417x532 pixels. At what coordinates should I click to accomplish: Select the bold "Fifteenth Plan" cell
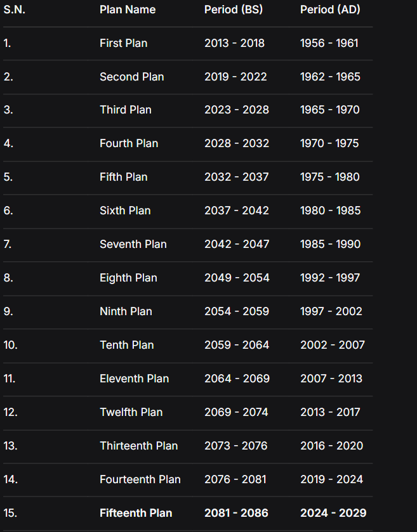pyautogui.click(x=136, y=513)
